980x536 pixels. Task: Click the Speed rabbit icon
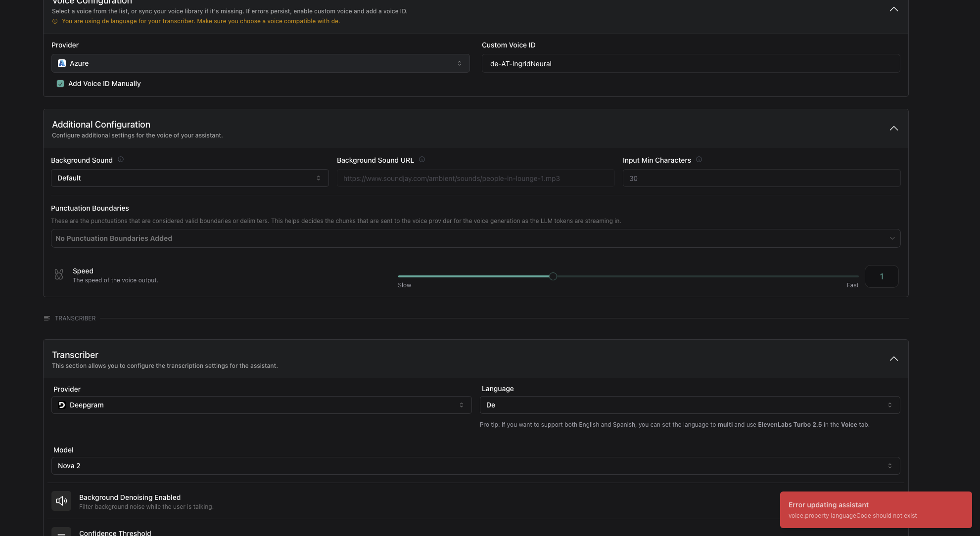59,275
